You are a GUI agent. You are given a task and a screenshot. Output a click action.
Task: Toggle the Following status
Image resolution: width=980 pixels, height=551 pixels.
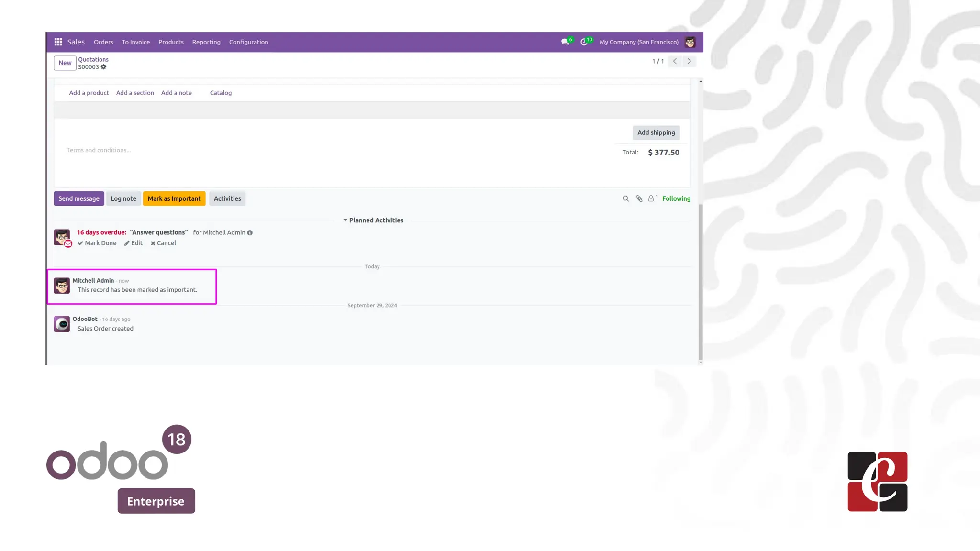[x=676, y=198]
